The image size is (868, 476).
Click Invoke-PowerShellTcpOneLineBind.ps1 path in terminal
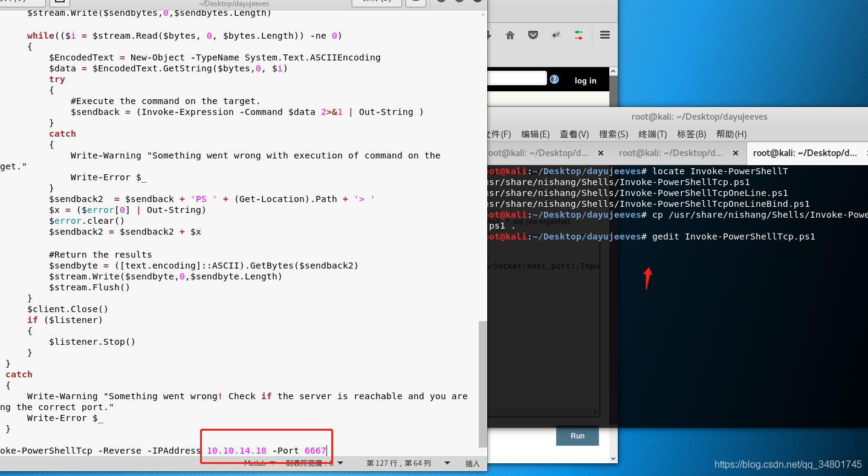coord(649,204)
